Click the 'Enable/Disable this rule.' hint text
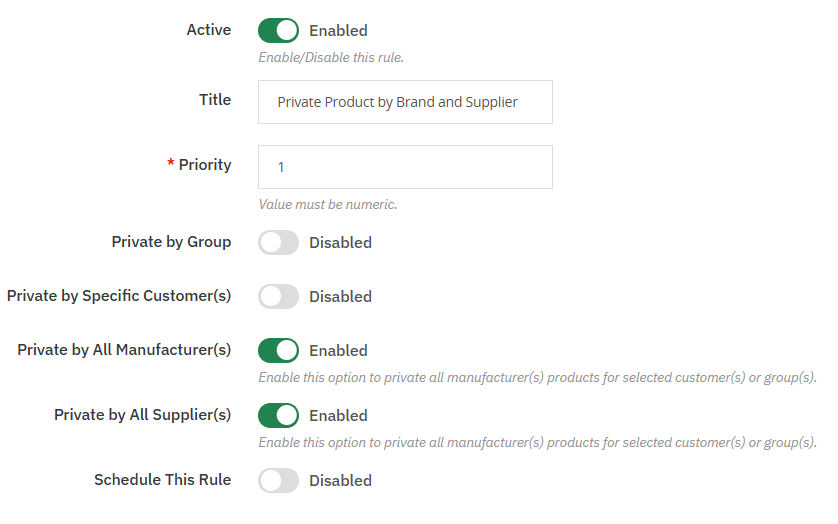The height and width of the screenshot is (524, 838). 331,57
